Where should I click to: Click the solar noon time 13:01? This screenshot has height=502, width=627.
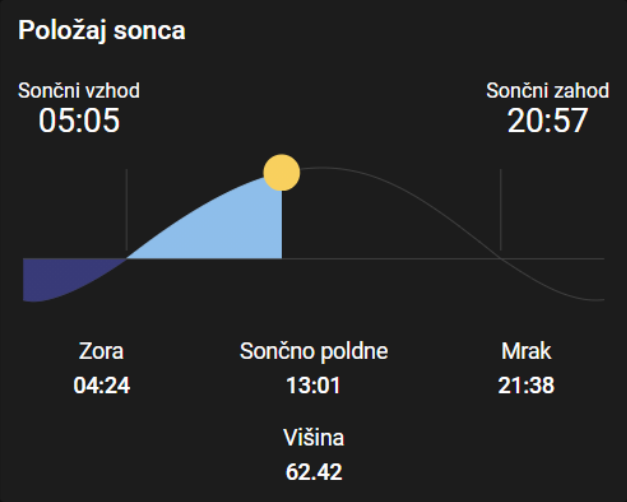click(x=314, y=386)
